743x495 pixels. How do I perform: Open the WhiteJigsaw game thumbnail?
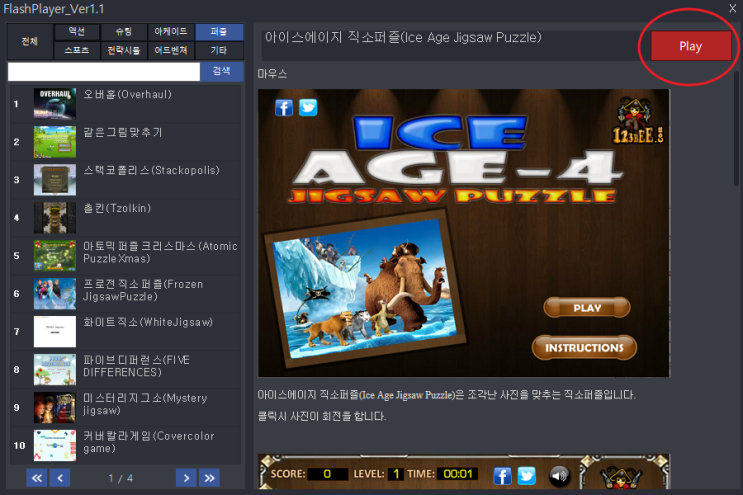(x=55, y=331)
